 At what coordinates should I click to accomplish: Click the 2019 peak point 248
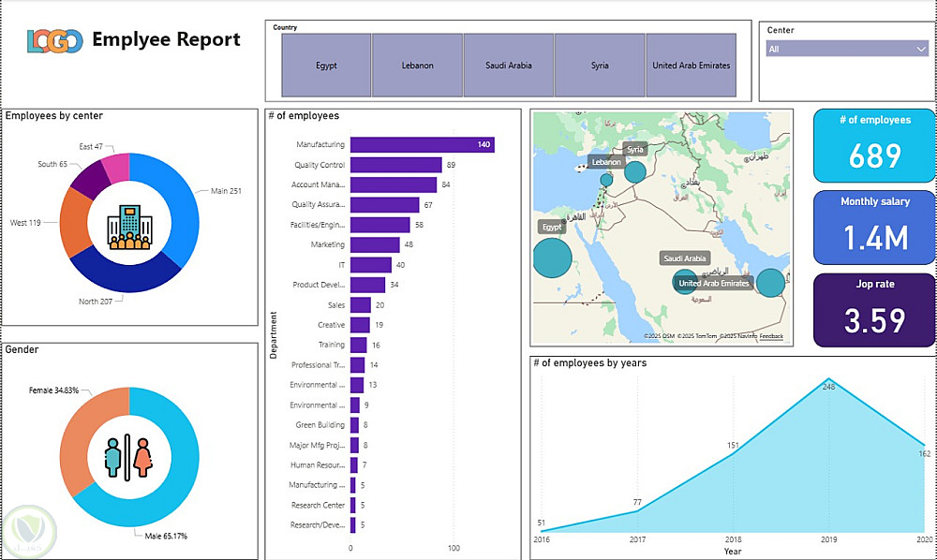tap(828, 378)
